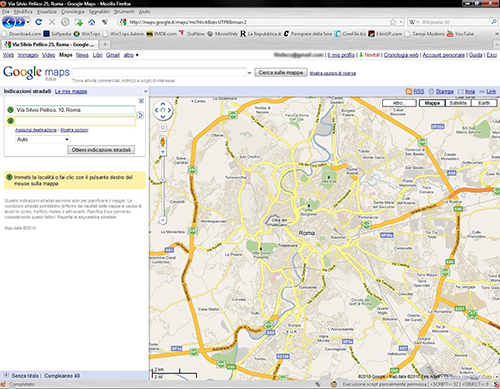Switch the map to Satellite view
500x389 pixels.
(458, 103)
